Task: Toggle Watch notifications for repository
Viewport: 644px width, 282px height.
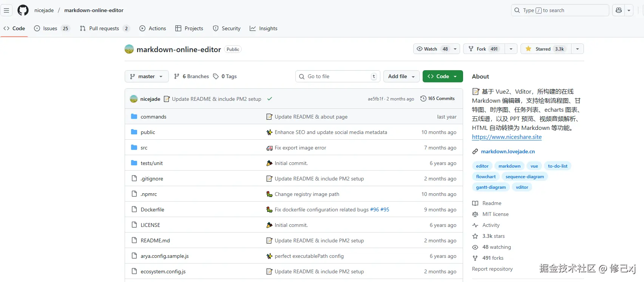Action: (x=431, y=49)
